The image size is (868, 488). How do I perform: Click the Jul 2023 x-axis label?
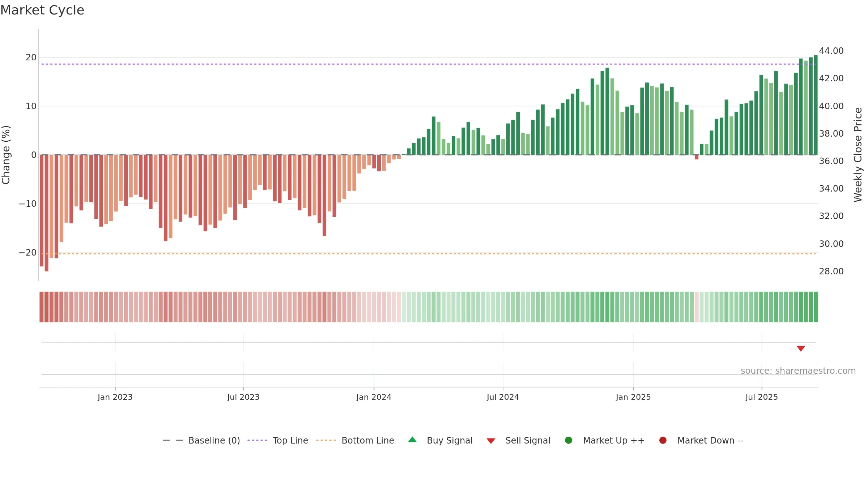[x=243, y=397]
